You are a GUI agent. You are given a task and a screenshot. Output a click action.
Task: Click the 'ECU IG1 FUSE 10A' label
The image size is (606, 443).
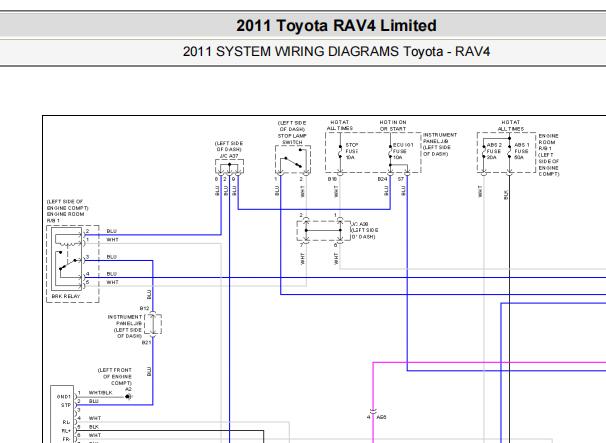[x=403, y=151]
